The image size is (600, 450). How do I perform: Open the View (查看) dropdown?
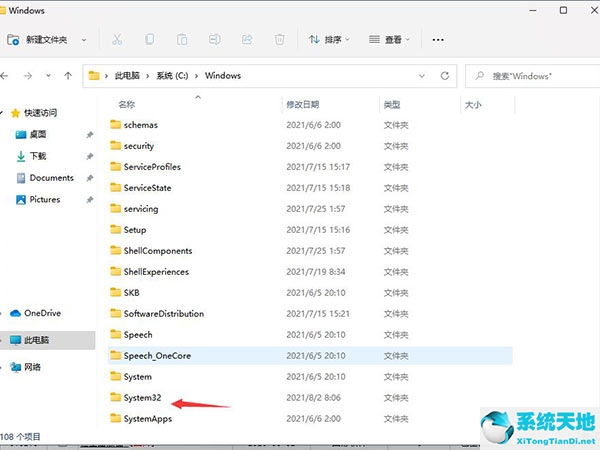coord(389,39)
